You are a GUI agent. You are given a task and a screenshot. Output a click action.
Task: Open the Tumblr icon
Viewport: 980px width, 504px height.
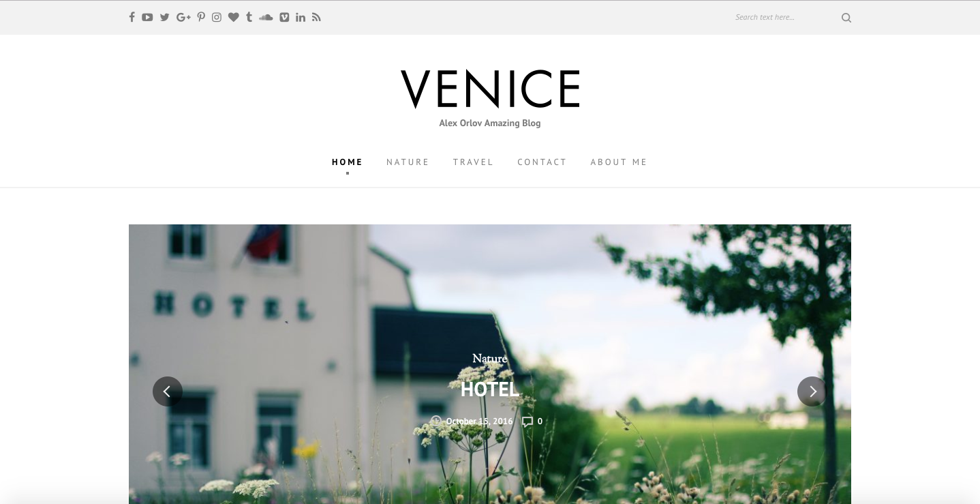[249, 17]
